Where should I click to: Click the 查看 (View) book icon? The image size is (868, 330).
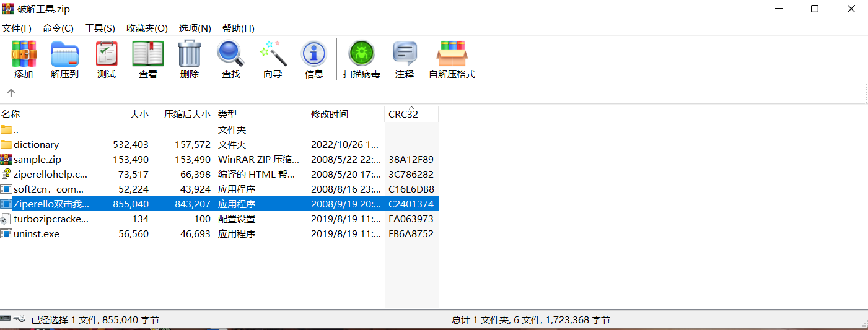pos(147,54)
